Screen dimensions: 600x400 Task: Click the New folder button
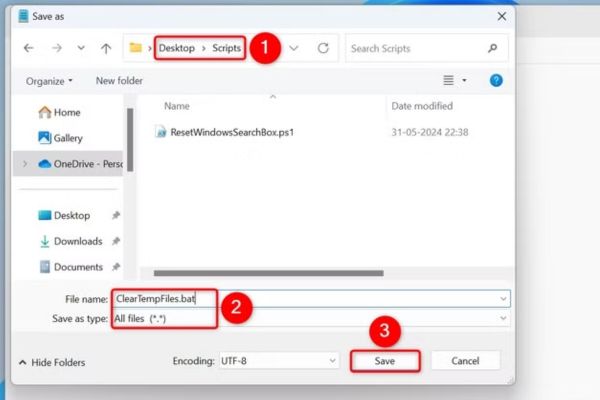click(119, 80)
